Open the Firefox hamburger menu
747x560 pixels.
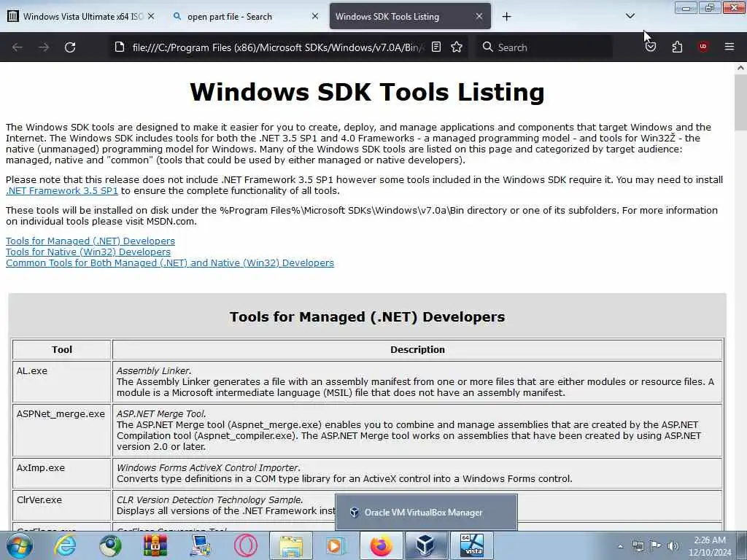pos(729,47)
